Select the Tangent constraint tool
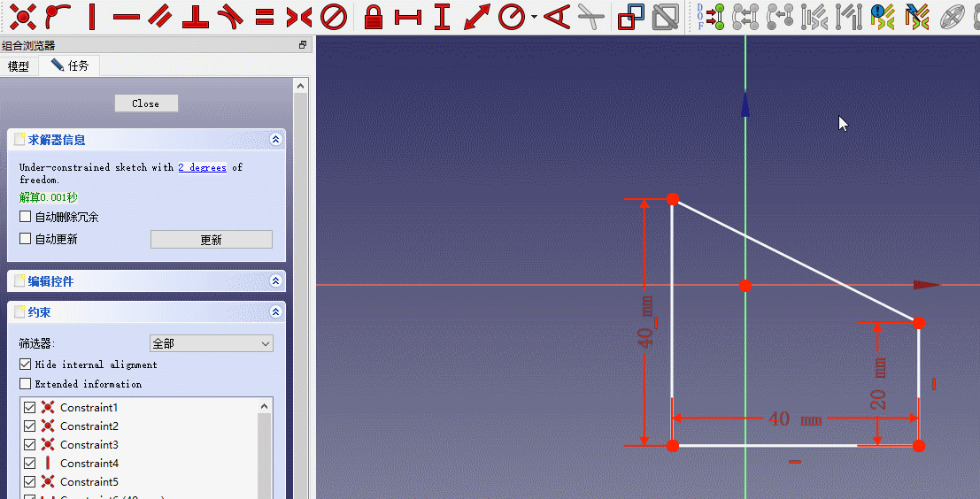Viewport: 980px width, 499px height. coord(230,17)
